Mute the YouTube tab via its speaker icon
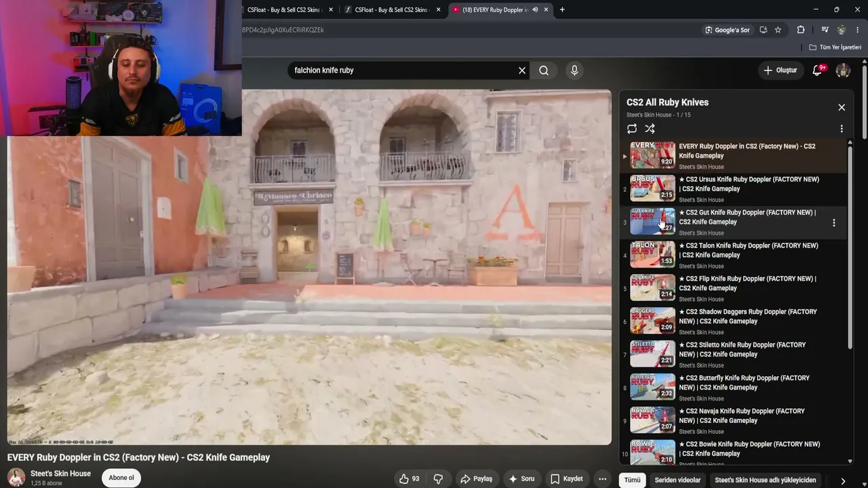 pyautogui.click(x=535, y=10)
